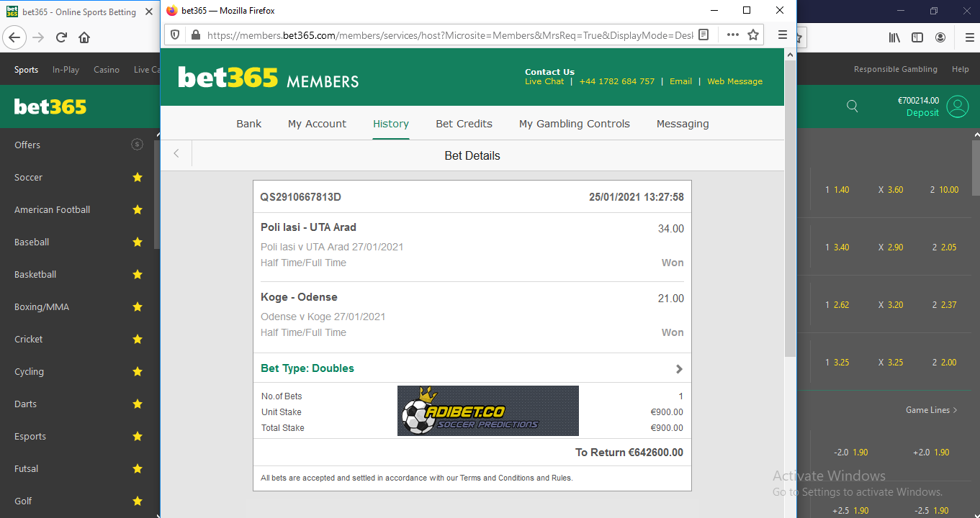Screen dimensions: 980x518
Task: Open the Bet Credits tab
Action: pyautogui.click(x=464, y=124)
